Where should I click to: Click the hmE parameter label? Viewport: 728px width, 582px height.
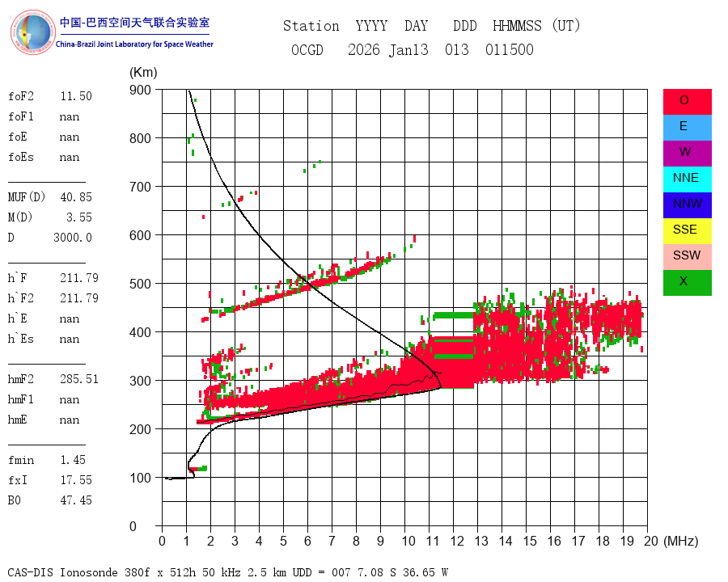[x=18, y=420]
